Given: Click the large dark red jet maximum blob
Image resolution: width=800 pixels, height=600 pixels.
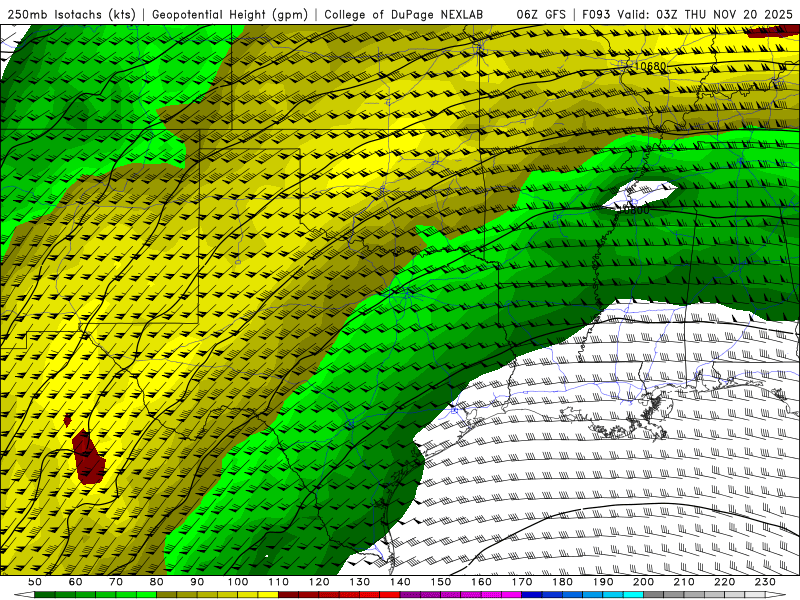Looking at the screenshot, I should 88,458.
